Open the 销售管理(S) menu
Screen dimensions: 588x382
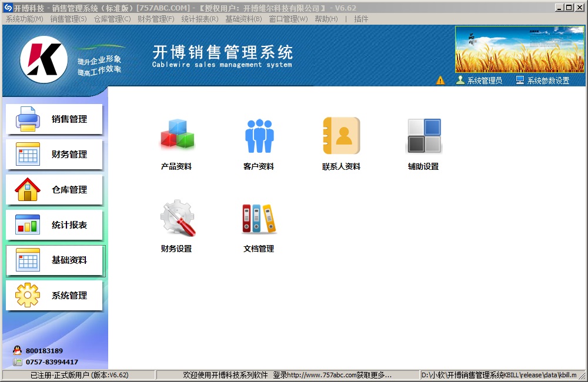(x=69, y=19)
